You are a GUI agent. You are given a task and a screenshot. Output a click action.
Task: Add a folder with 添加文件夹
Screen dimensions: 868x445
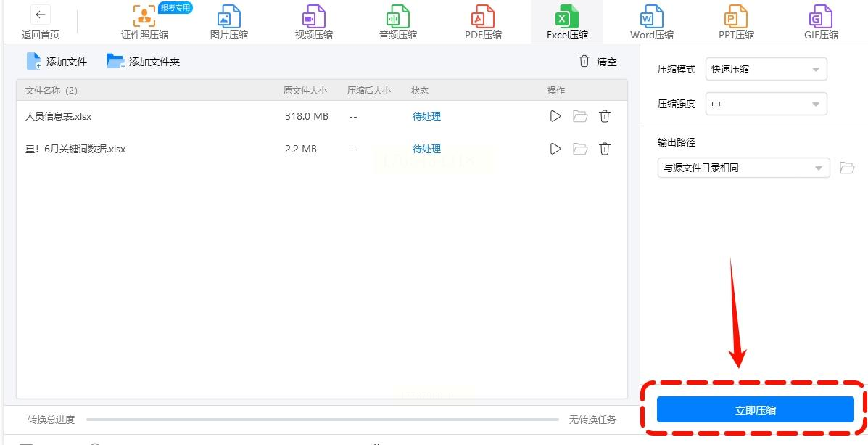(144, 62)
